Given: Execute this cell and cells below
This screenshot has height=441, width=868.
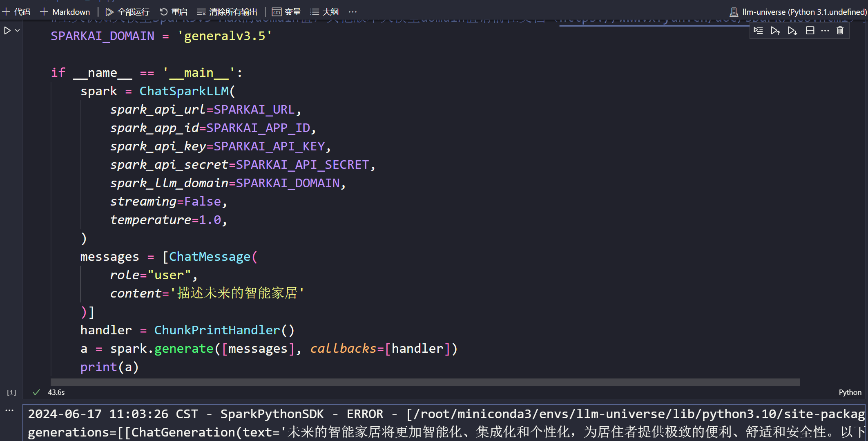Looking at the screenshot, I should coord(792,31).
